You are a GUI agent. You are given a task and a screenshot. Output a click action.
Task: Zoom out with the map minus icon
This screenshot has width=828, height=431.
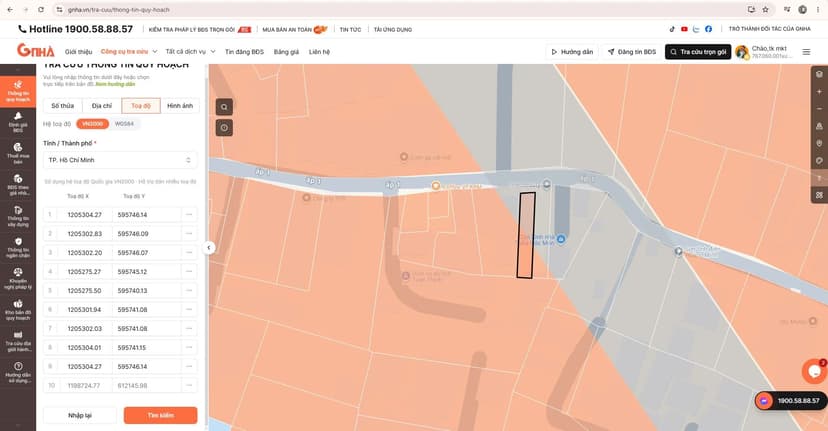[x=819, y=109]
